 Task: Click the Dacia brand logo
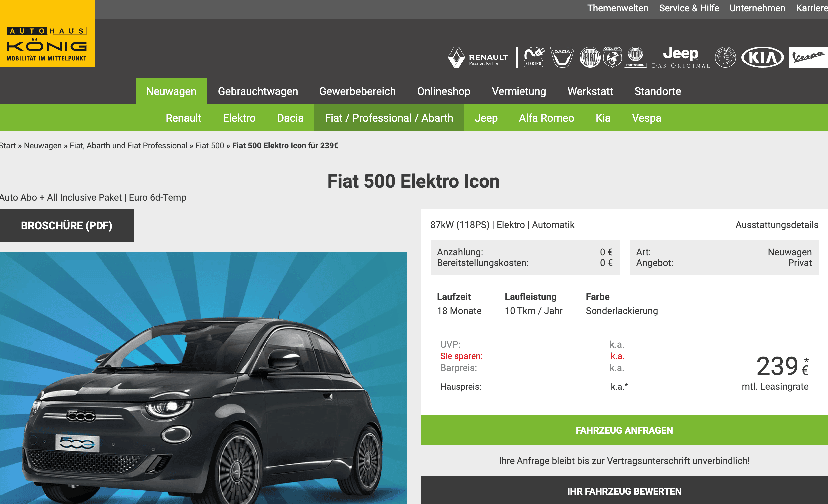point(562,58)
